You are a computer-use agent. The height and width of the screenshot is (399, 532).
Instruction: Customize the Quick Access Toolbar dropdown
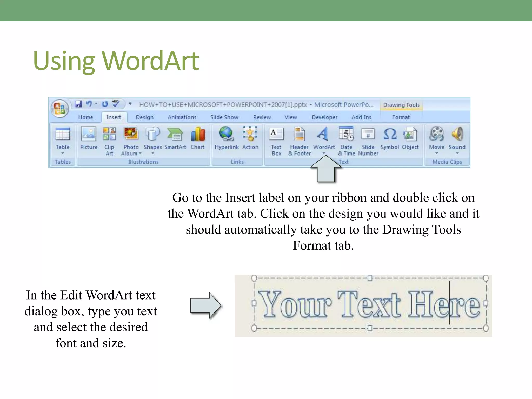(130, 104)
